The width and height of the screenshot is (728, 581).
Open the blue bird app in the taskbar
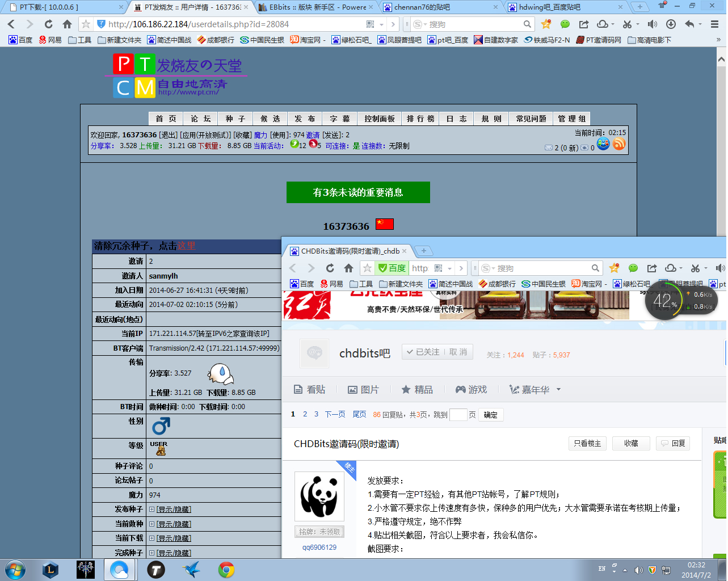[191, 570]
